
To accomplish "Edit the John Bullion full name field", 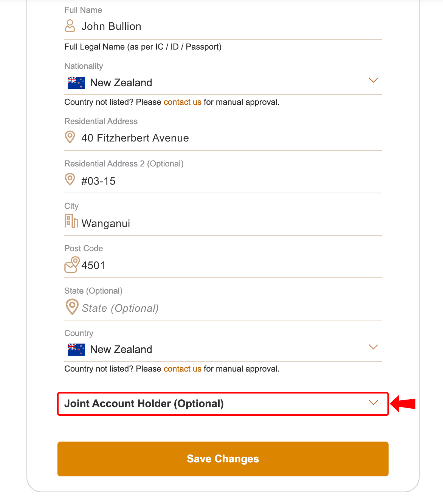I will (227, 26).
